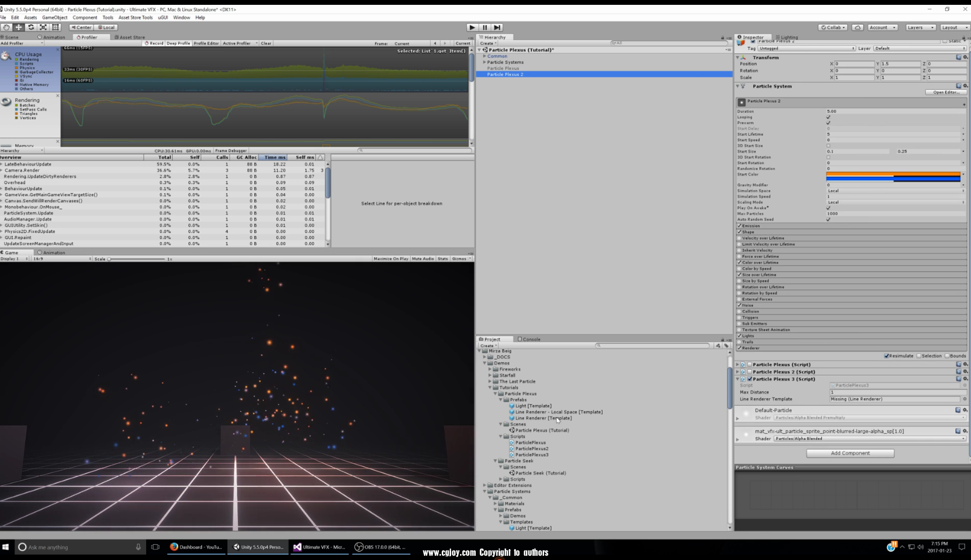Toggle Deep Profile button
Image resolution: width=971 pixels, height=560 pixels.
[x=178, y=43]
